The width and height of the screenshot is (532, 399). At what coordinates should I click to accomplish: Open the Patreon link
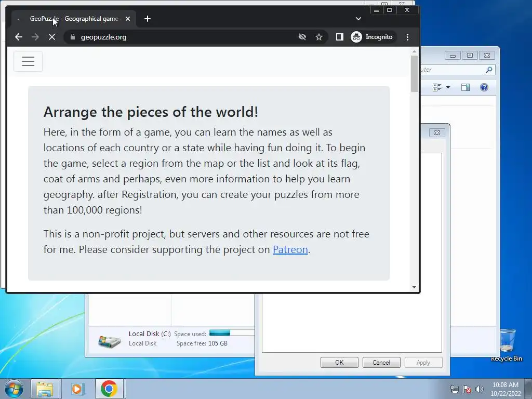pyautogui.click(x=290, y=249)
